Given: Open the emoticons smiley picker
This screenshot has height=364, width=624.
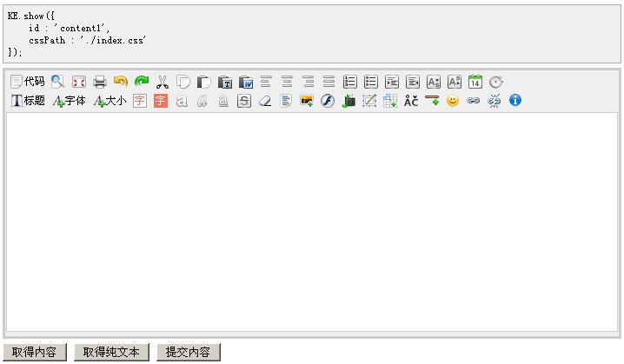Looking at the screenshot, I should tap(453, 101).
